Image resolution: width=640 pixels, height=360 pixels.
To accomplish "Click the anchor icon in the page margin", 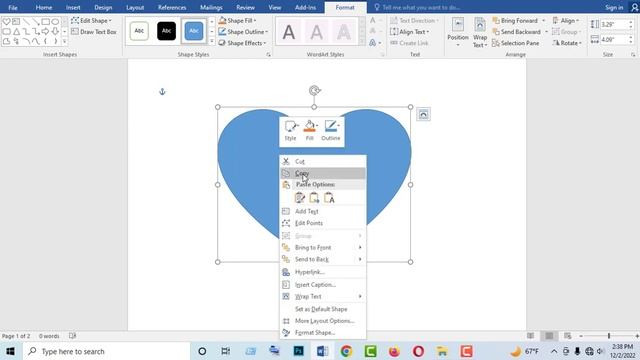I will (162, 92).
